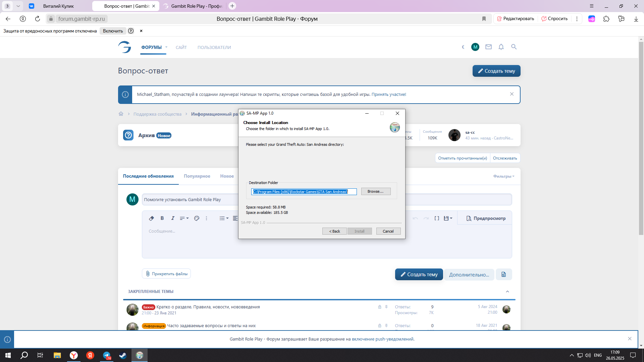The width and height of the screenshot is (644, 362).
Task: Close the push-notification permission bar
Action: click(x=630, y=339)
